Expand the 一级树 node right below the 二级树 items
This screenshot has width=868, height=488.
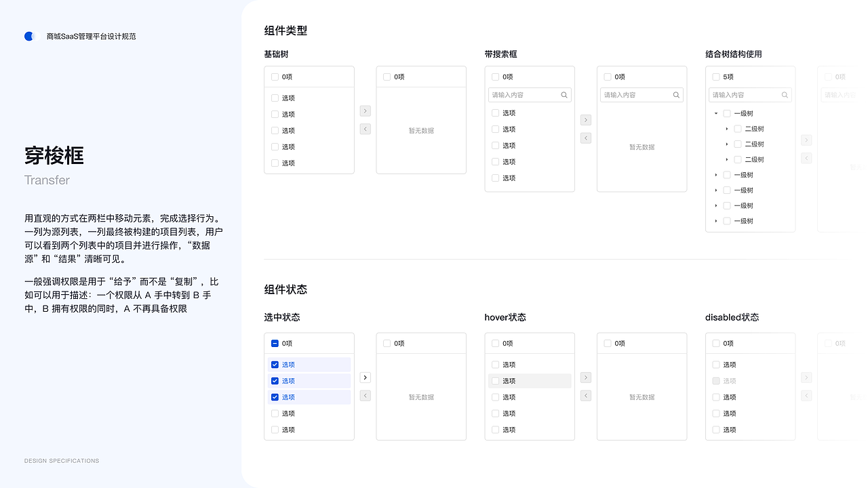[716, 175]
